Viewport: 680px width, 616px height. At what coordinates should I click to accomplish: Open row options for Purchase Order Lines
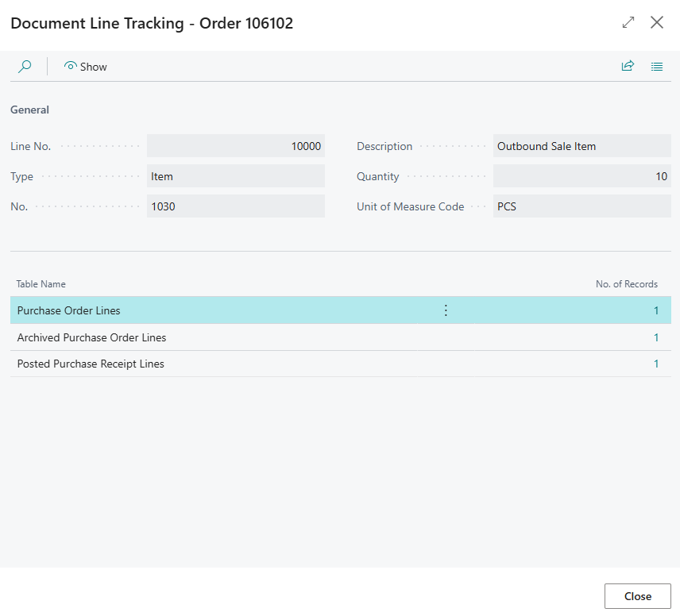point(446,310)
